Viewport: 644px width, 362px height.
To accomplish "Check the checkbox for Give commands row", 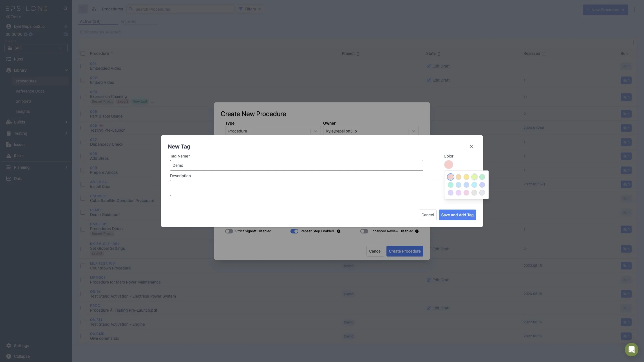I will coord(83,336).
